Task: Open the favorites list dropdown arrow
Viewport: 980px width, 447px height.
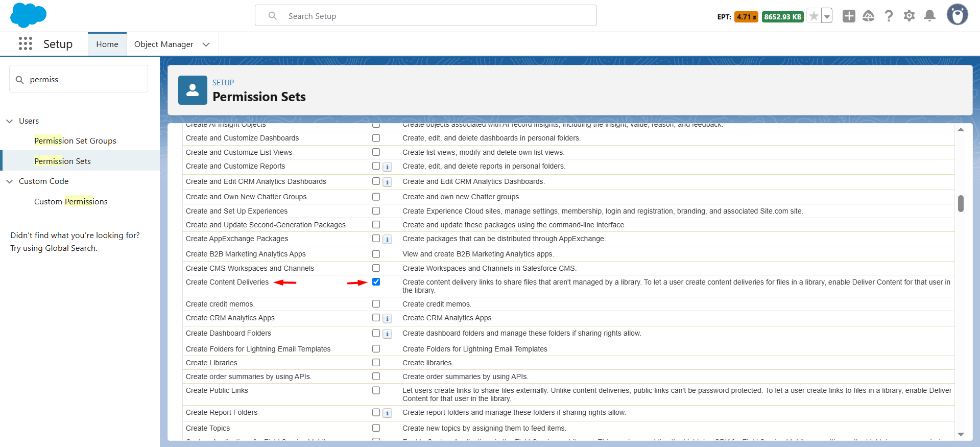Action: click(827, 16)
